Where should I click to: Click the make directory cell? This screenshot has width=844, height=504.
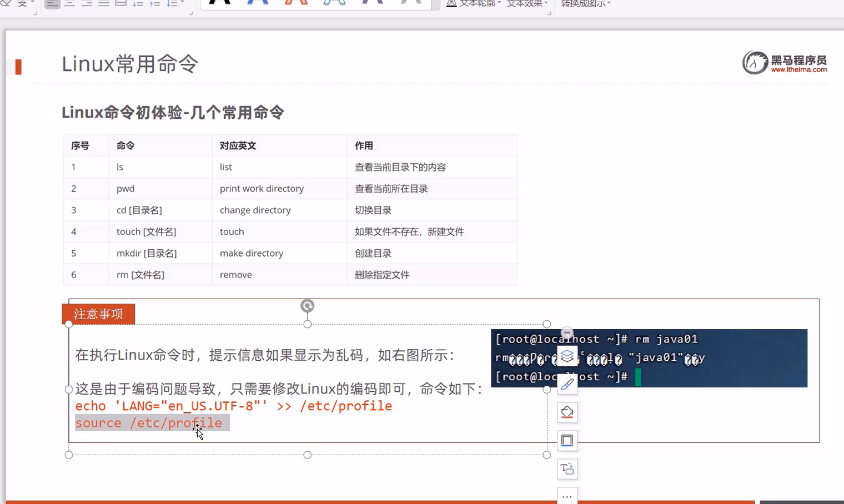[x=280, y=253]
